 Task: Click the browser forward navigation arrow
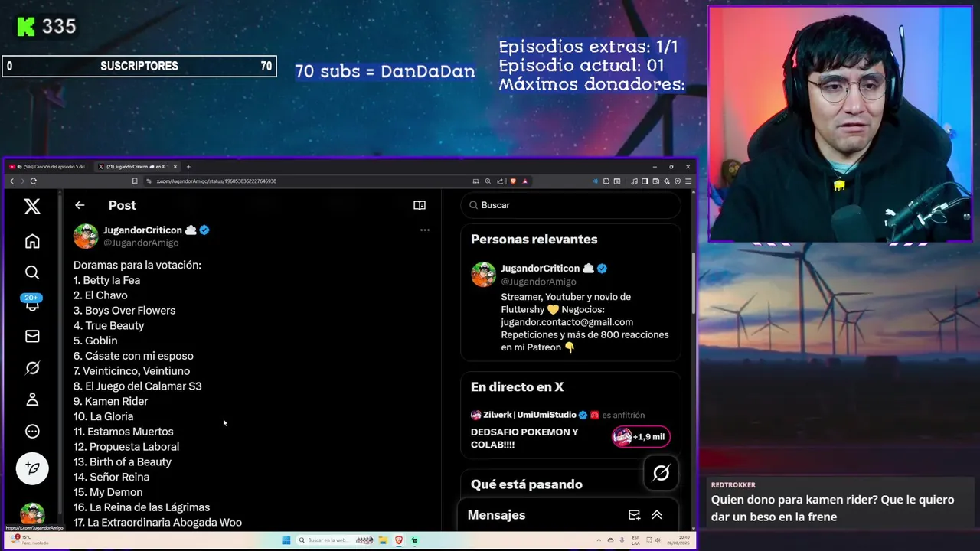[x=22, y=181]
